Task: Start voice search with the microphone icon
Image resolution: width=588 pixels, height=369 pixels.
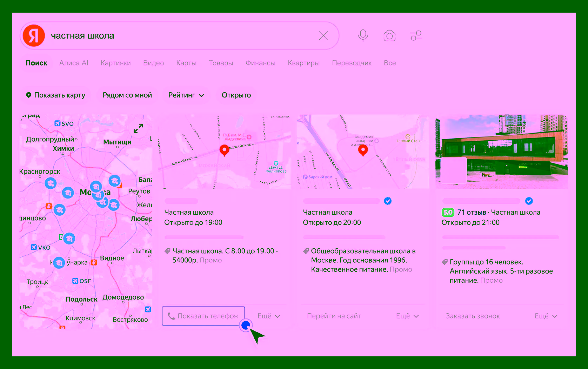Action: point(363,35)
